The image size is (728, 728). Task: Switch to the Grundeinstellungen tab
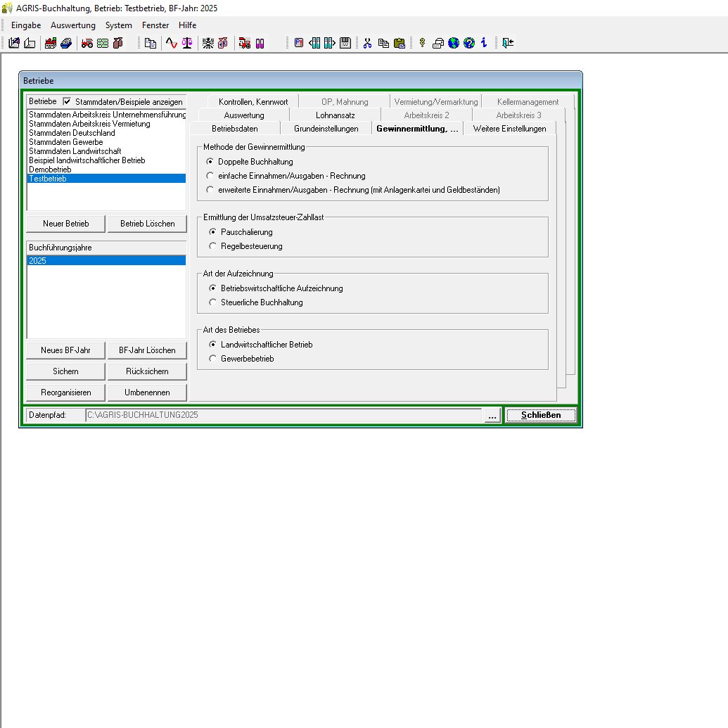326,129
